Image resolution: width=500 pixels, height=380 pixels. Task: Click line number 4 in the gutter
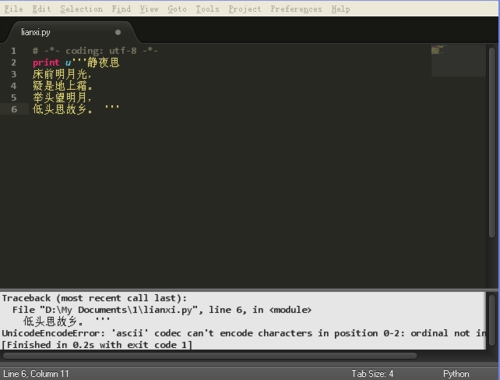pyautogui.click(x=13, y=86)
